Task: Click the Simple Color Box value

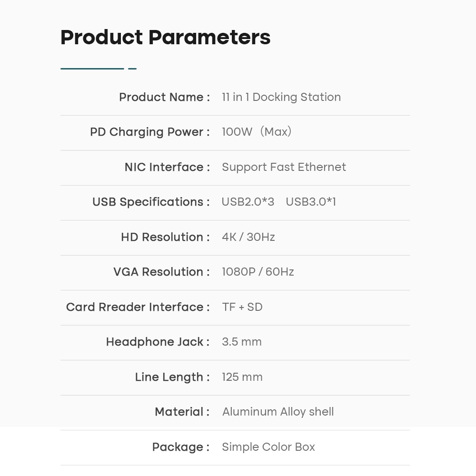Action: click(268, 447)
